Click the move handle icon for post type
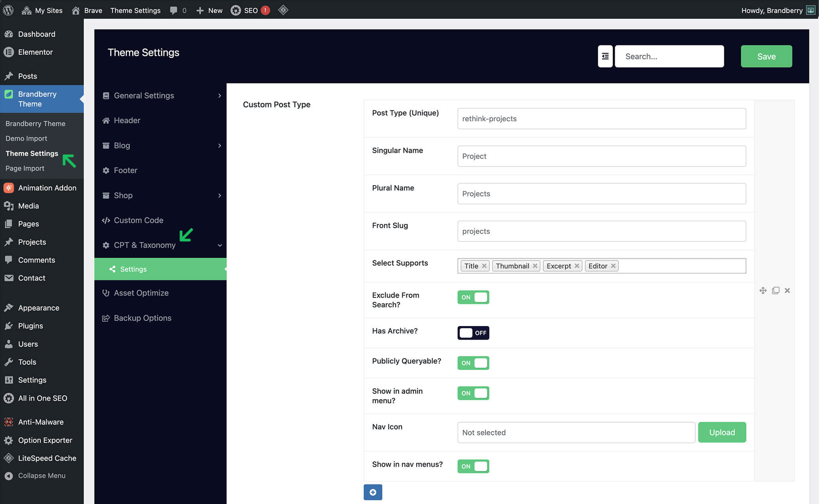 (763, 291)
